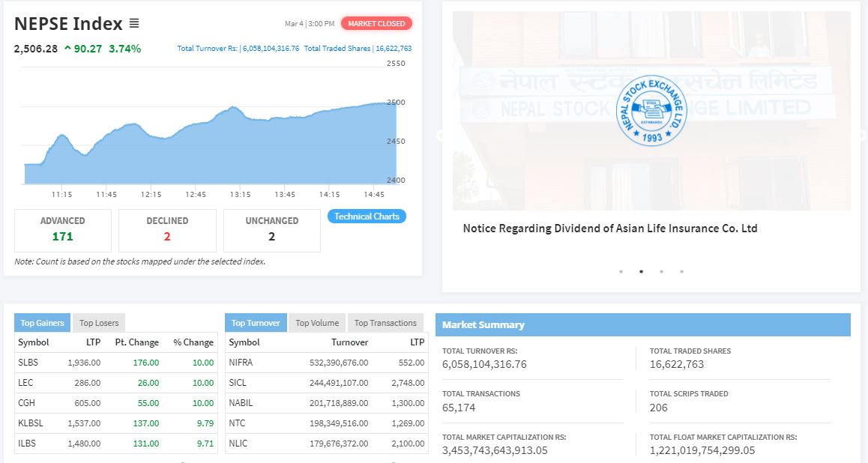Screen dimensions: 868x463
Task: Click the KLBSL percent change 9.79
Action: (205, 423)
